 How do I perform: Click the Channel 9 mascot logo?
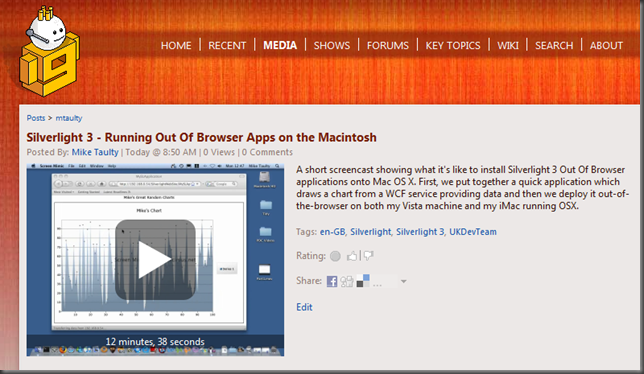click(49, 52)
